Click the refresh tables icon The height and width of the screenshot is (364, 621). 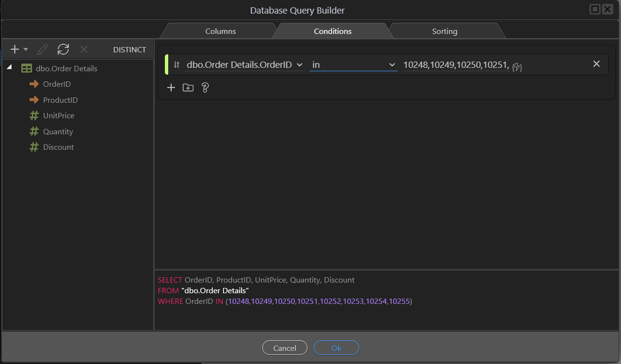coord(63,49)
